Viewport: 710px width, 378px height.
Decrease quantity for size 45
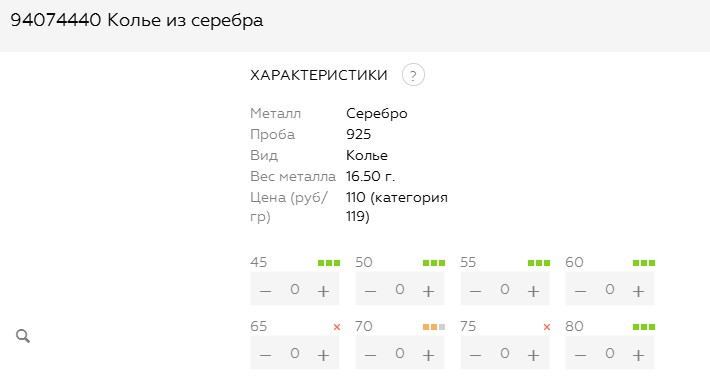pyautogui.click(x=265, y=291)
